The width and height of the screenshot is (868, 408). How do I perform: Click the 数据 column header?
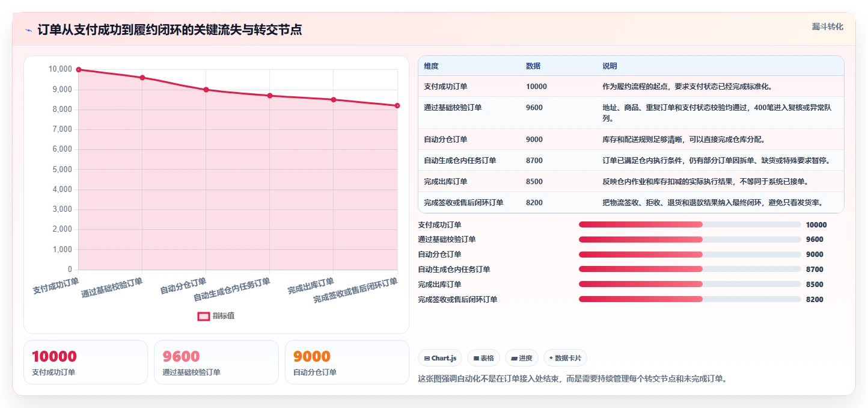pyautogui.click(x=533, y=66)
